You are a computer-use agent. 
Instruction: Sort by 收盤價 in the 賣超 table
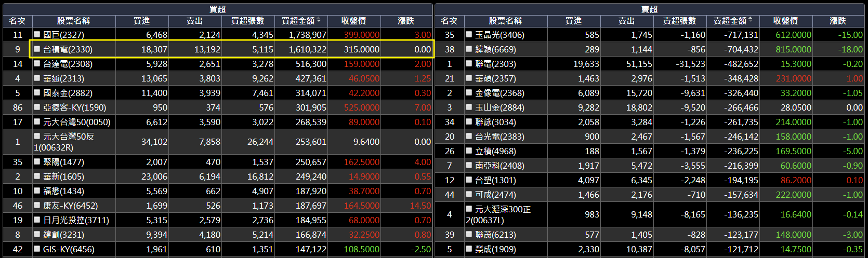[785, 21]
